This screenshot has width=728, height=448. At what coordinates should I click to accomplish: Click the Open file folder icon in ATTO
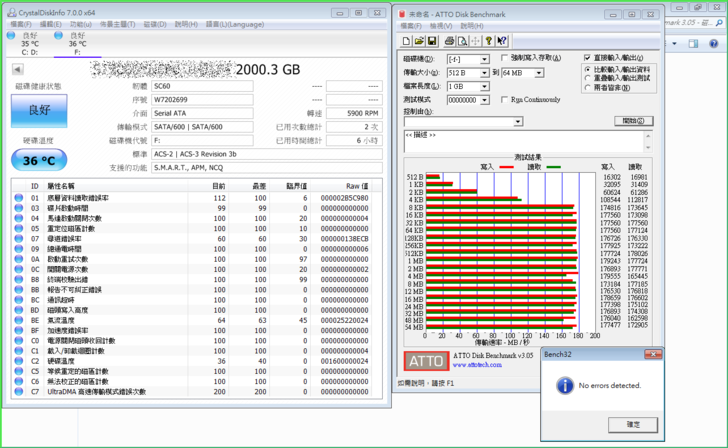point(419,41)
